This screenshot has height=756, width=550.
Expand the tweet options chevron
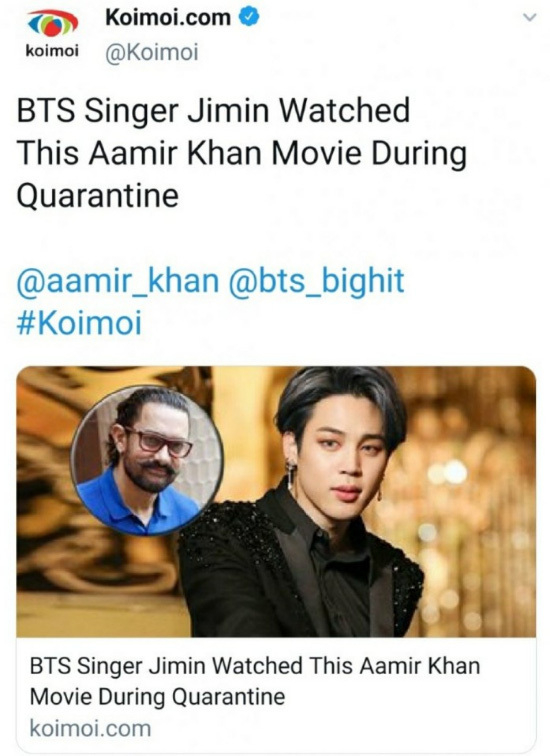(x=530, y=18)
